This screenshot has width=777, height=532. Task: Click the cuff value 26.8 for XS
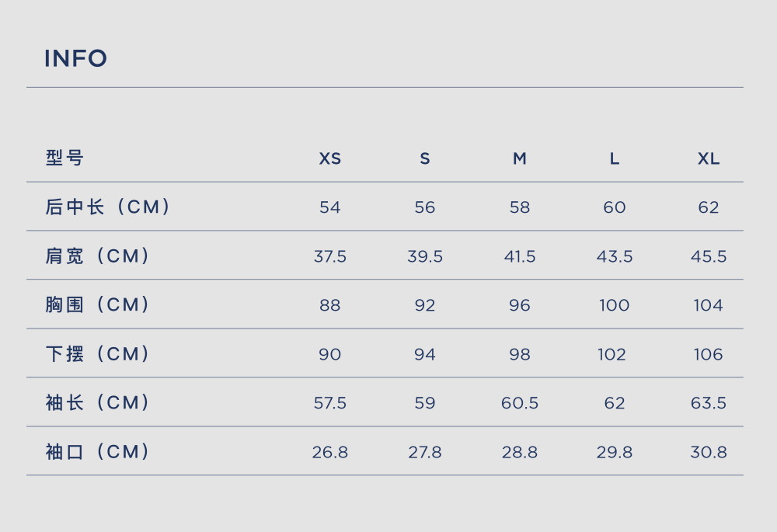coord(330,452)
